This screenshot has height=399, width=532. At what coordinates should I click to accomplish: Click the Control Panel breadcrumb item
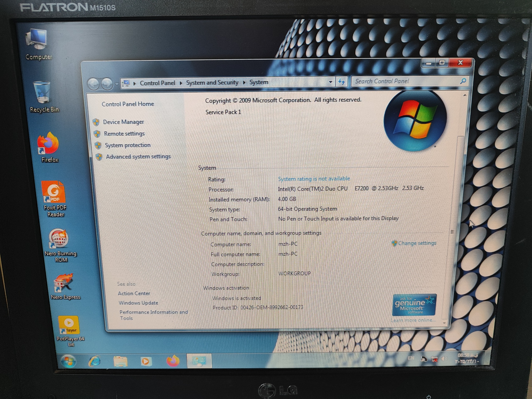157,83
